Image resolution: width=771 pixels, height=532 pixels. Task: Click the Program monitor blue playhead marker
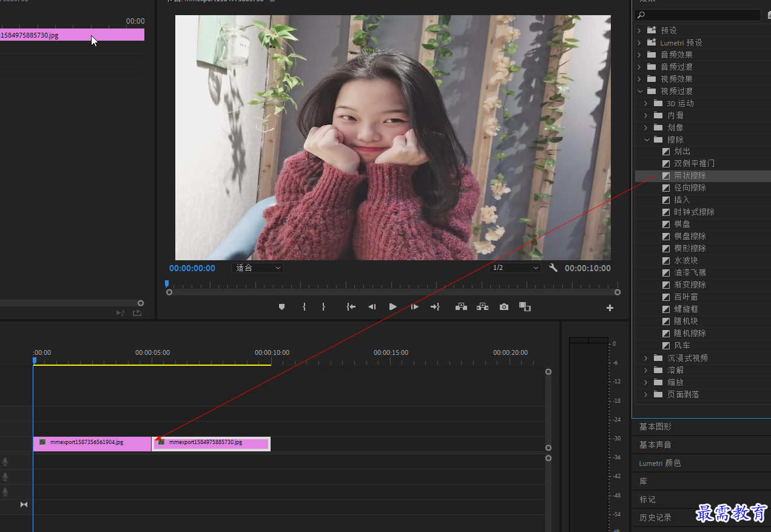click(167, 283)
